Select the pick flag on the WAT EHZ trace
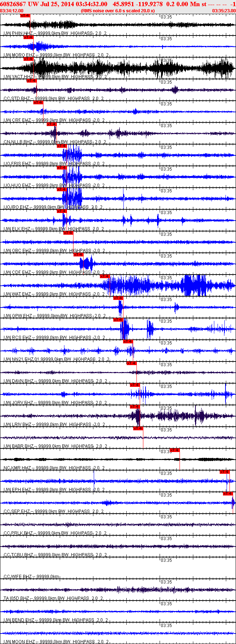236x644 pixels. click(105, 276)
